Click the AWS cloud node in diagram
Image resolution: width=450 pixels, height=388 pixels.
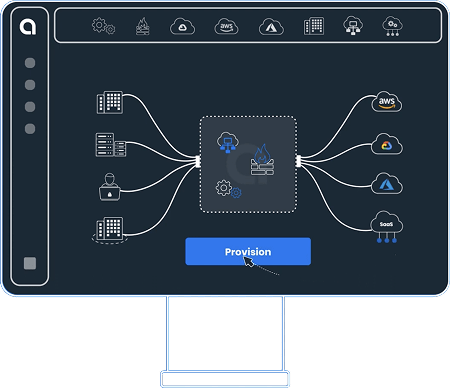click(387, 101)
